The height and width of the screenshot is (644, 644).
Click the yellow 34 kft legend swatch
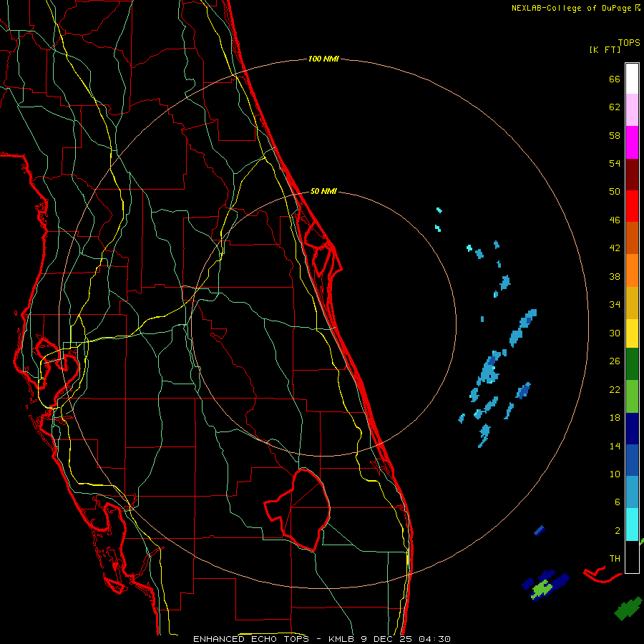point(632,333)
